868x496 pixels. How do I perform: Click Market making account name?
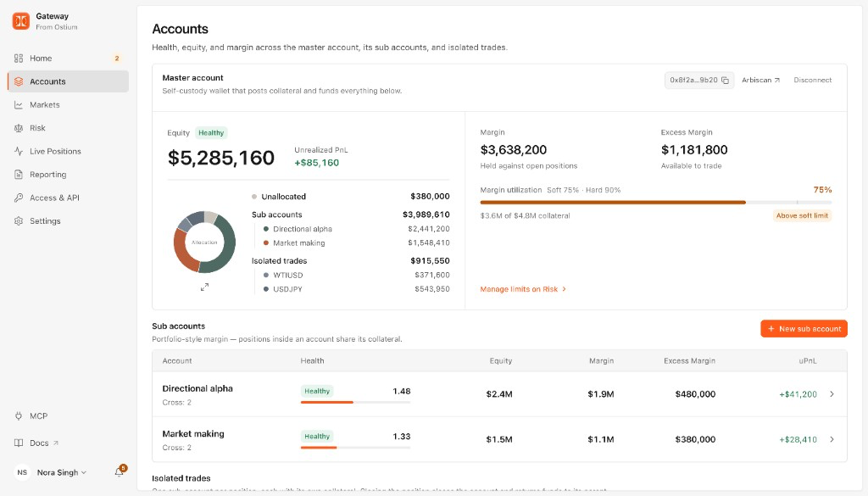coord(193,434)
